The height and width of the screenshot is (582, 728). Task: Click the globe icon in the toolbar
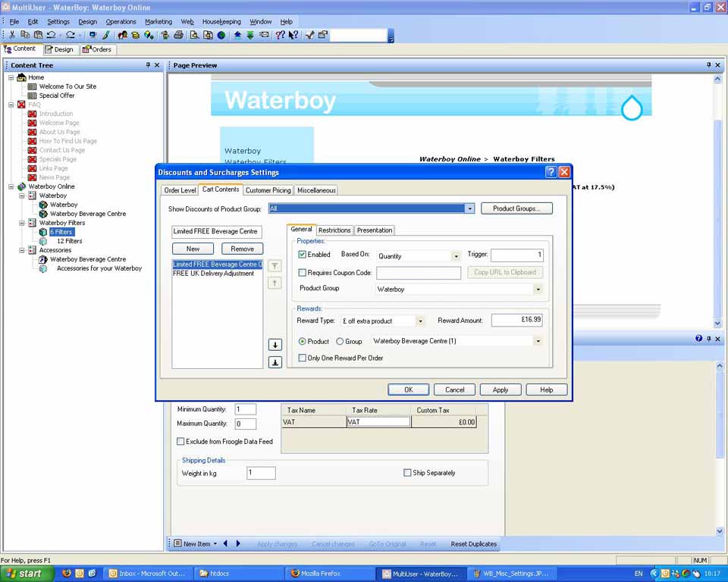coord(221,35)
